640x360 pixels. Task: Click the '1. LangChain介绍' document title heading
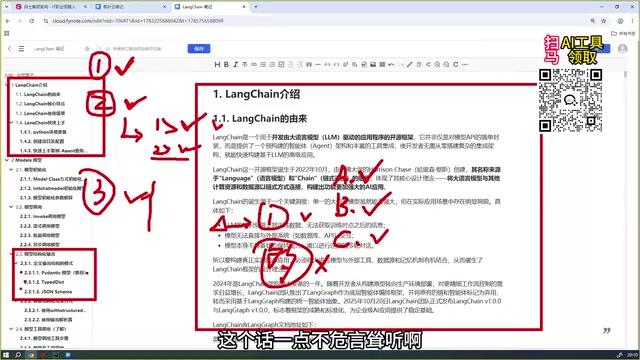[256, 94]
